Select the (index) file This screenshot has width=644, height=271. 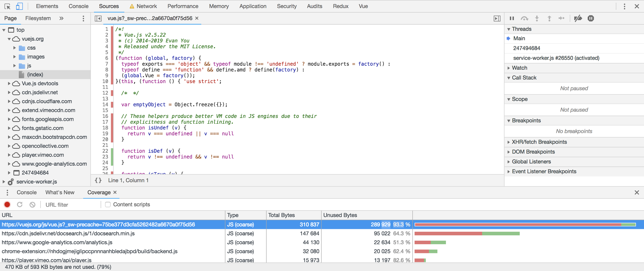[x=45, y=75]
